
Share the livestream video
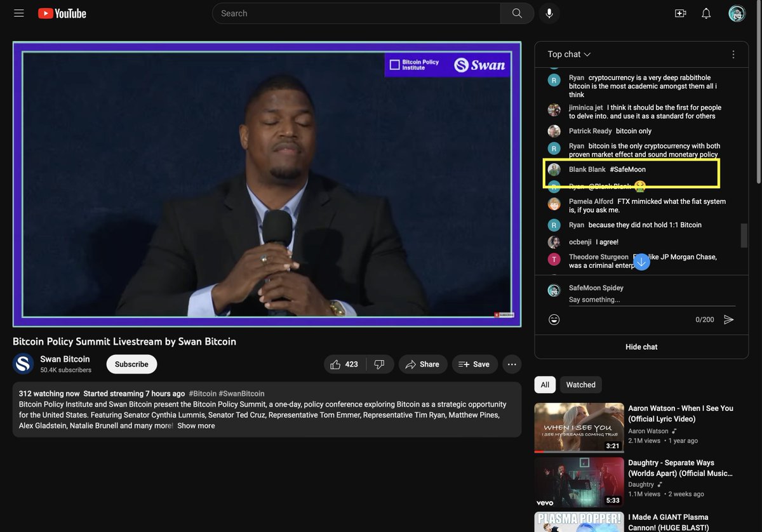pyautogui.click(x=423, y=364)
